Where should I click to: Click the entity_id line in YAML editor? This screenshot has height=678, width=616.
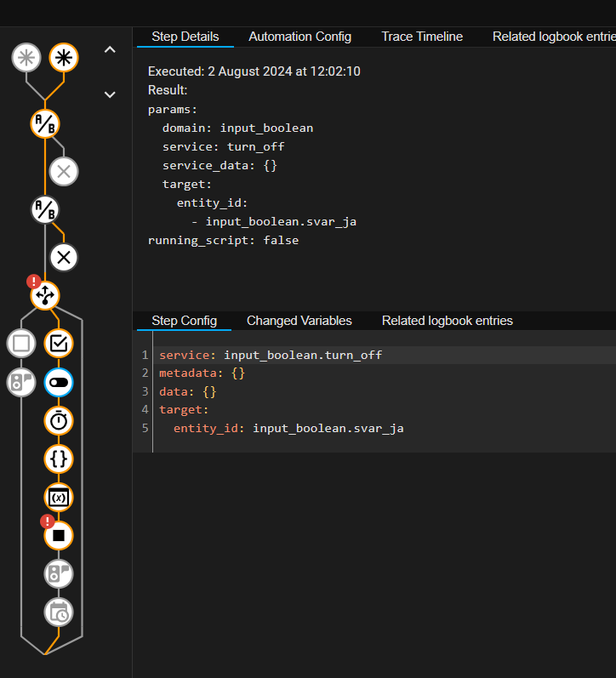pos(288,428)
